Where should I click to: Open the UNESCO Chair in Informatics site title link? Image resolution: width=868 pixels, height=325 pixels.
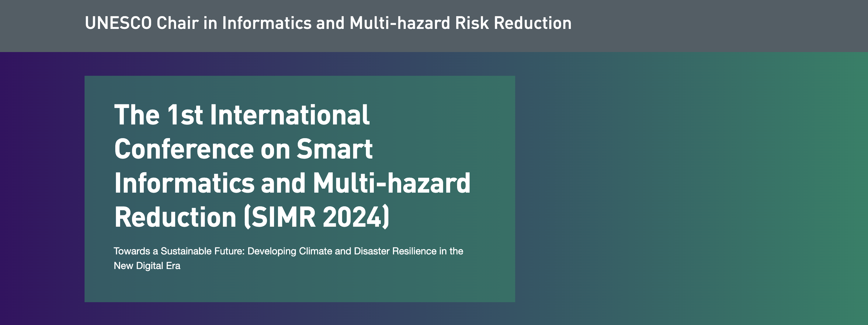(x=328, y=23)
